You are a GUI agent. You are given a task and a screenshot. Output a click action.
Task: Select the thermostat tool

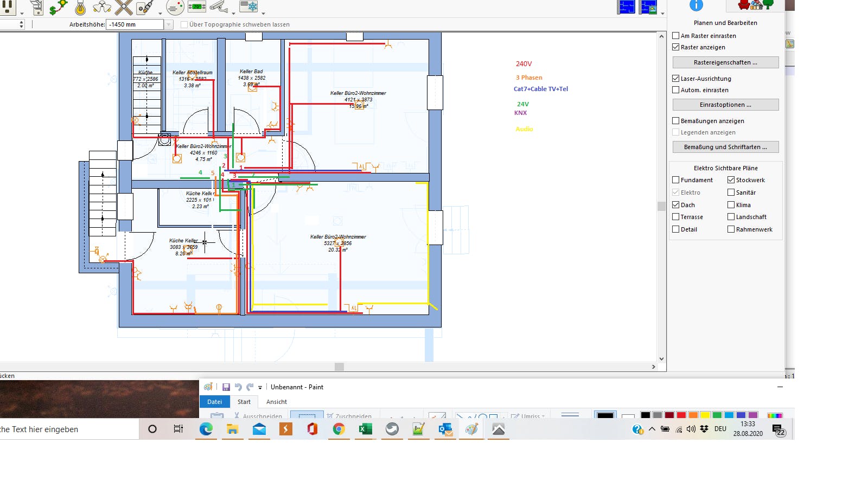click(x=196, y=7)
